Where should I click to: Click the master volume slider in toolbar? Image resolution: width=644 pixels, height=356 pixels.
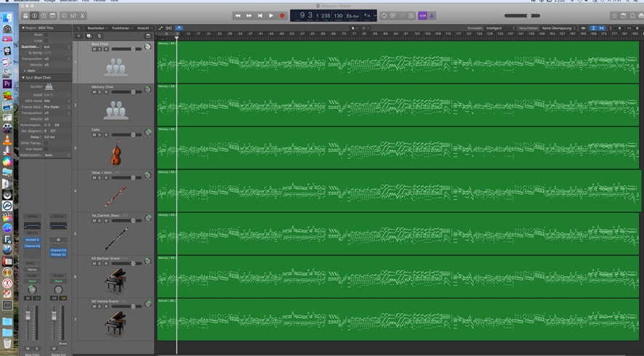[522, 15]
